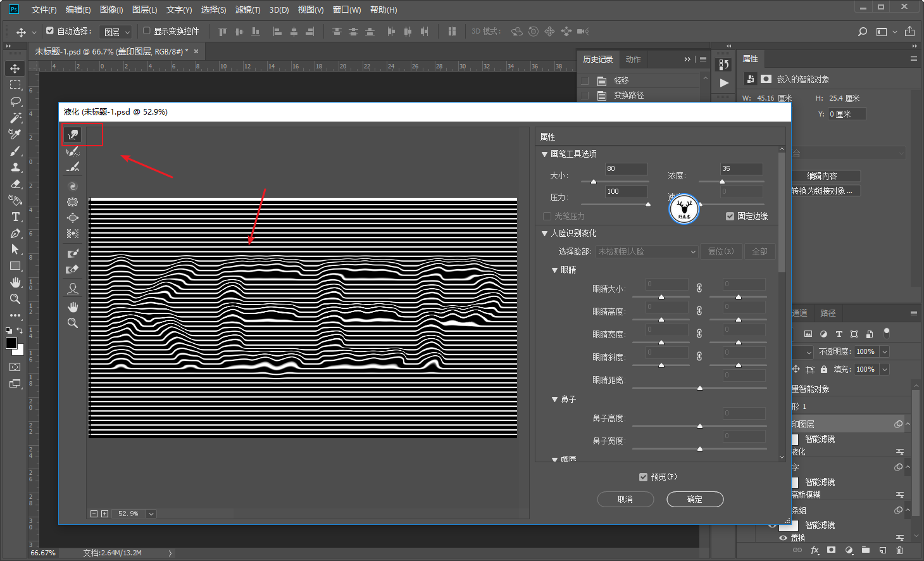The image size is (924, 561).
Task: Select the Rectangle shape tool
Action: tap(15, 266)
